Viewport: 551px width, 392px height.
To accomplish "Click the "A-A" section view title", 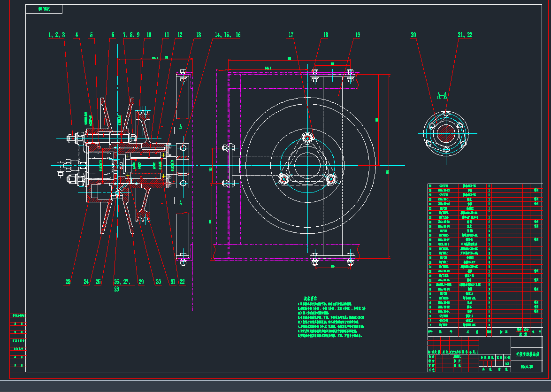I will tap(442, 96).
